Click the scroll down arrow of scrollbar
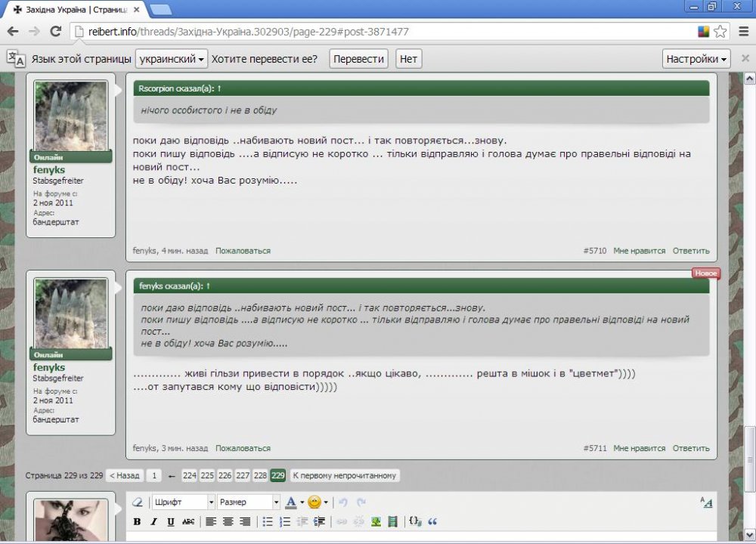Viewport: 756px width, 544px height. (x=749, y=534)
